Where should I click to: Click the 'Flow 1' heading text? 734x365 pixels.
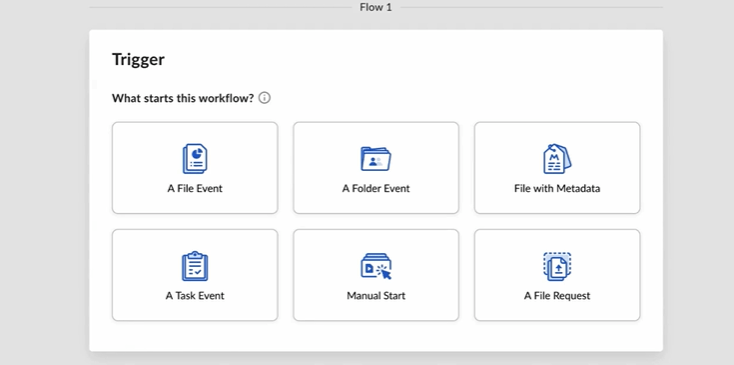[376, 7]
